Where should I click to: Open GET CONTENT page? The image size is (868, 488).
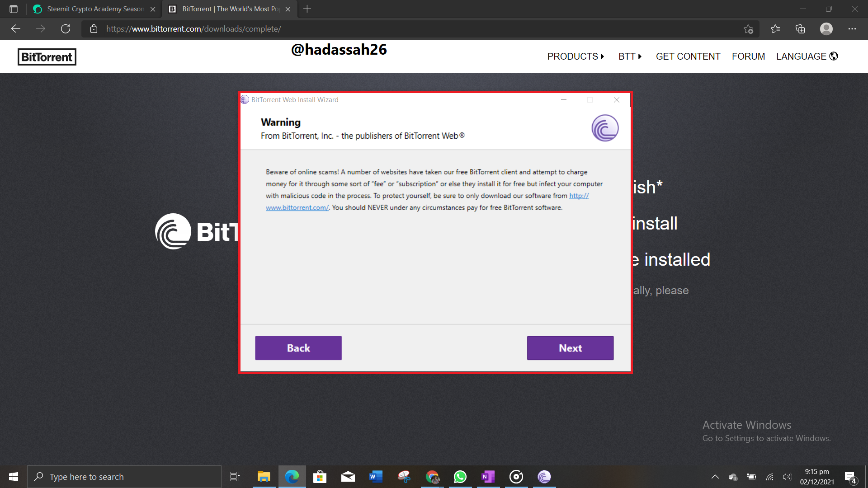point(688,56)
